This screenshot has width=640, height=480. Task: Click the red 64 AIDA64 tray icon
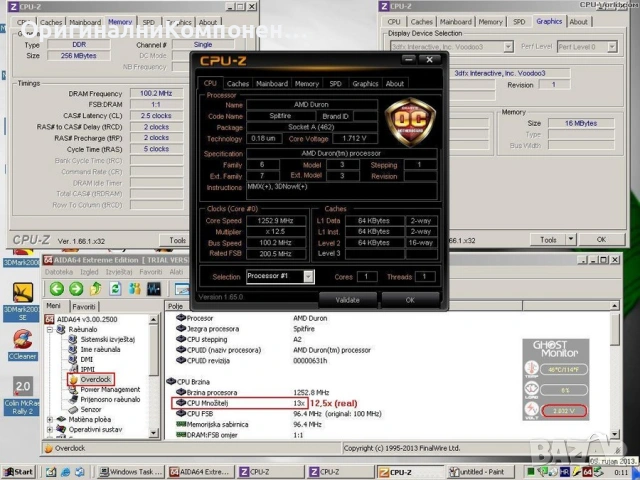click(x=587, y=472)
